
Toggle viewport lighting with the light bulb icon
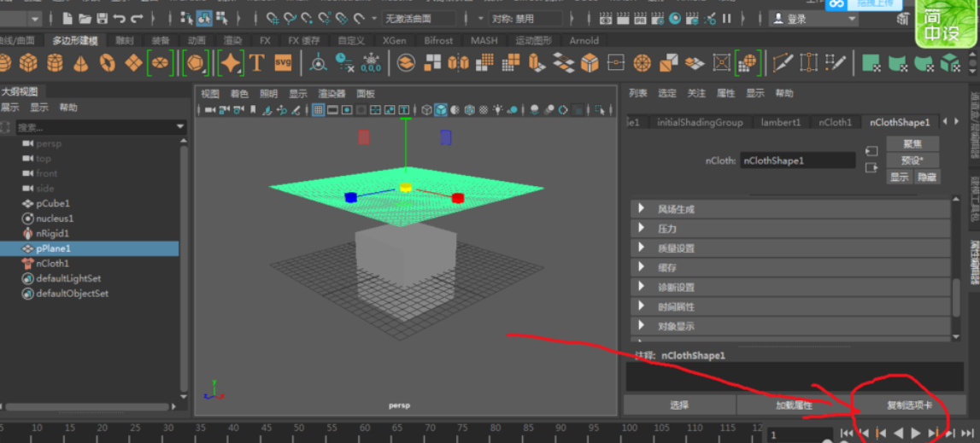(x=497, y=110)
